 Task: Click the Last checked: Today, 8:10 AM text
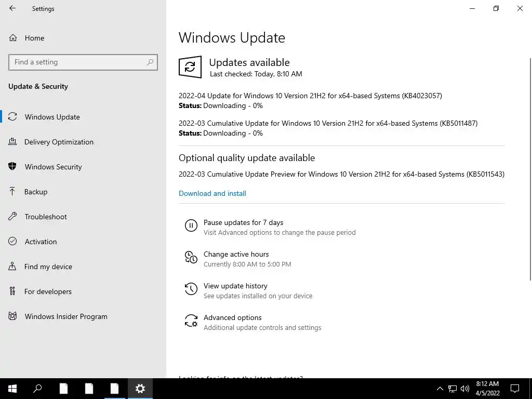click(256, 74)
